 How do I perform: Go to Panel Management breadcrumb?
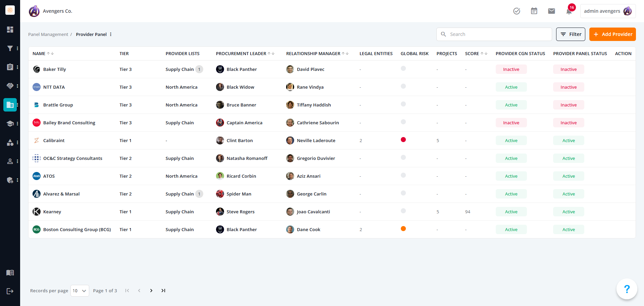point(48,34)
